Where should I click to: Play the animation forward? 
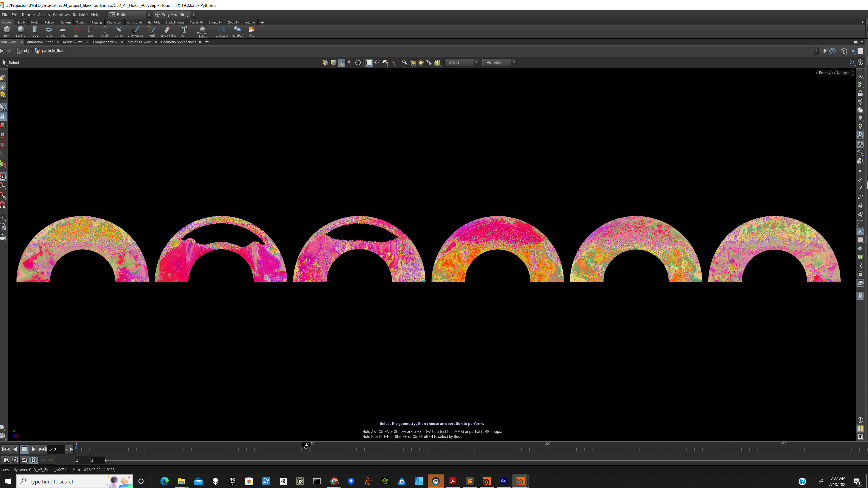click(x=33, y=449)
